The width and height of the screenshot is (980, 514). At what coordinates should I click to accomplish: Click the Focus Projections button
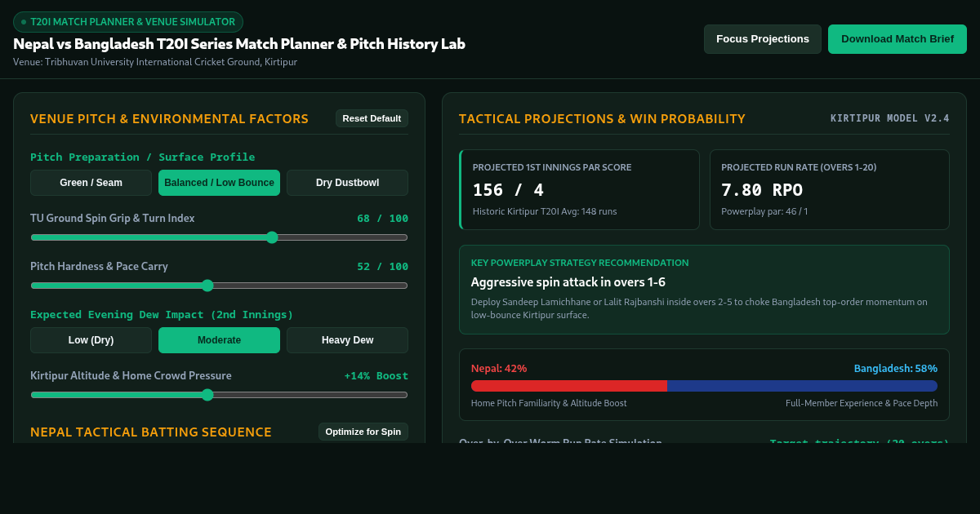click(x=763, y=39)
